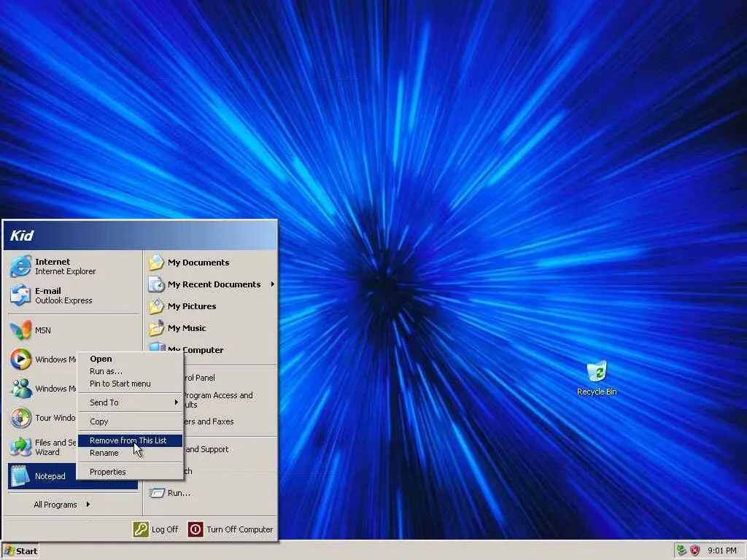
Task: Click the Log Off key icon
Action: [141, 529]
